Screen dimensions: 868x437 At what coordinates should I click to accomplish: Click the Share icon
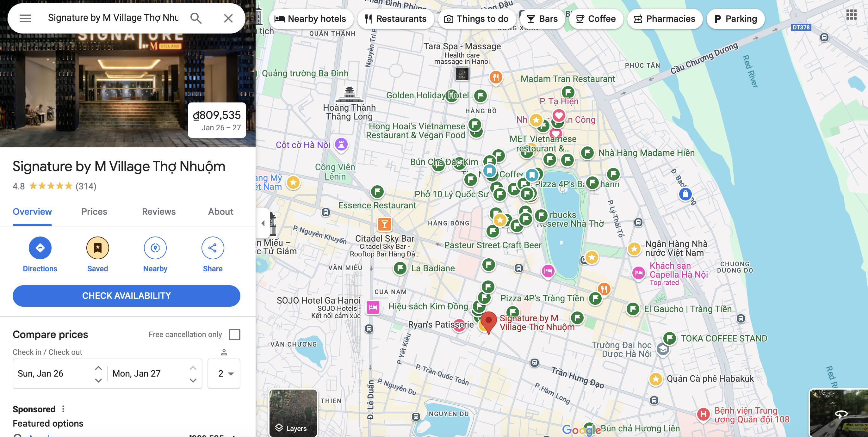point(212,248)
